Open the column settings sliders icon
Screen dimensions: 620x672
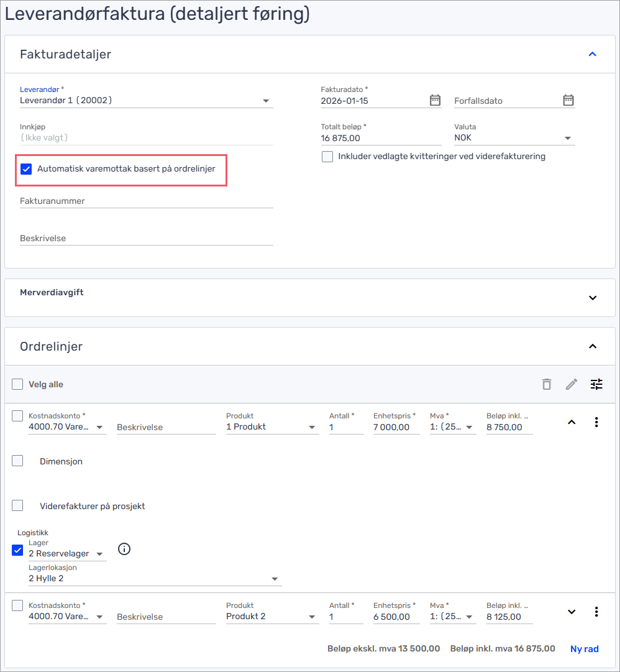tap(596, 384)
